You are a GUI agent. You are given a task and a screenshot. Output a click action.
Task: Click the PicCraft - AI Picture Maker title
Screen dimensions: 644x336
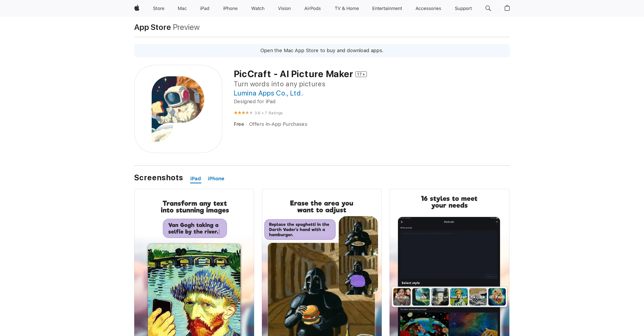[293, 74]
